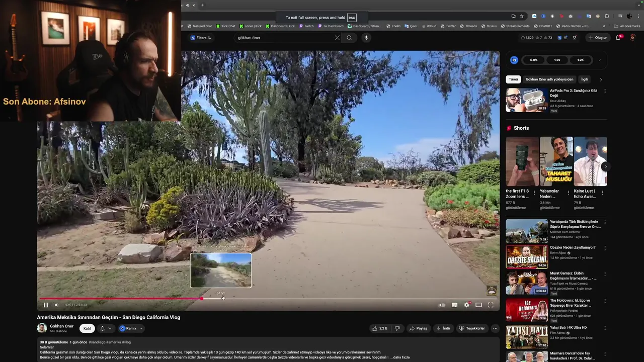Viewport: 644px width, 362px height.
Task: Select Gokhan Oner adlı yükleyiciden chip
Action: click(x=549, y=79)
